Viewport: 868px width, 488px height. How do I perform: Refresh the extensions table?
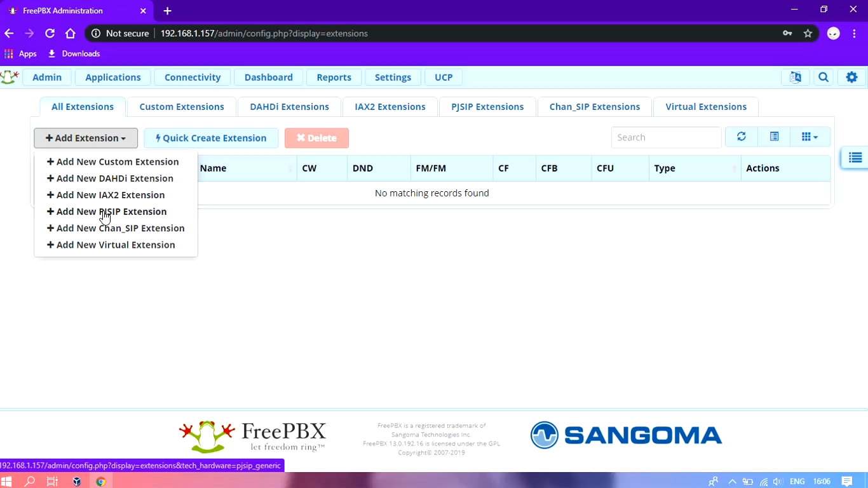[x=742, y=137]
